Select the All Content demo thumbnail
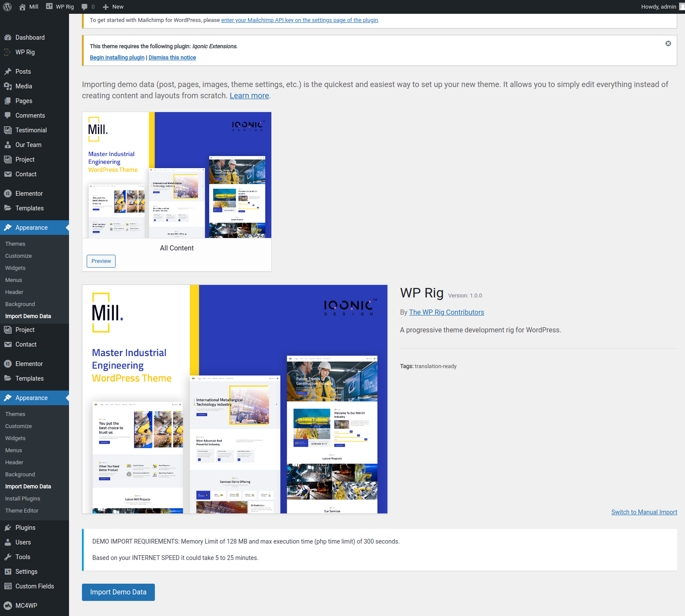 pos(177,175)
